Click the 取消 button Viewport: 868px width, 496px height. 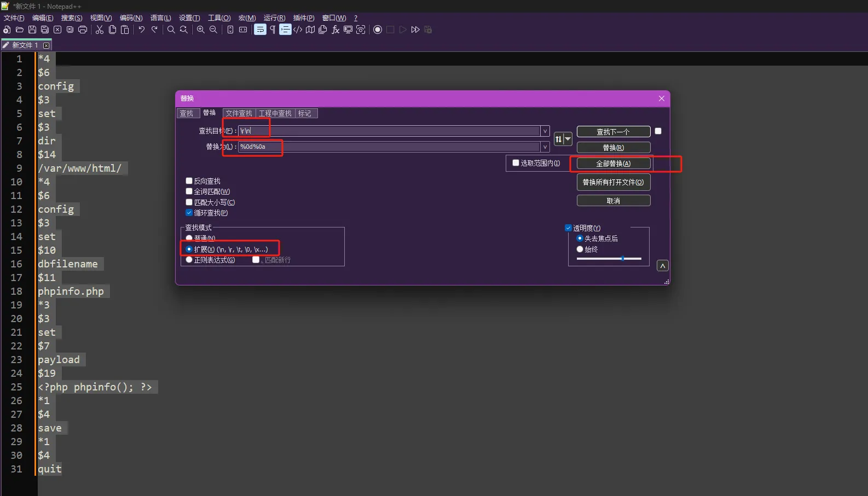click(614, 201)
